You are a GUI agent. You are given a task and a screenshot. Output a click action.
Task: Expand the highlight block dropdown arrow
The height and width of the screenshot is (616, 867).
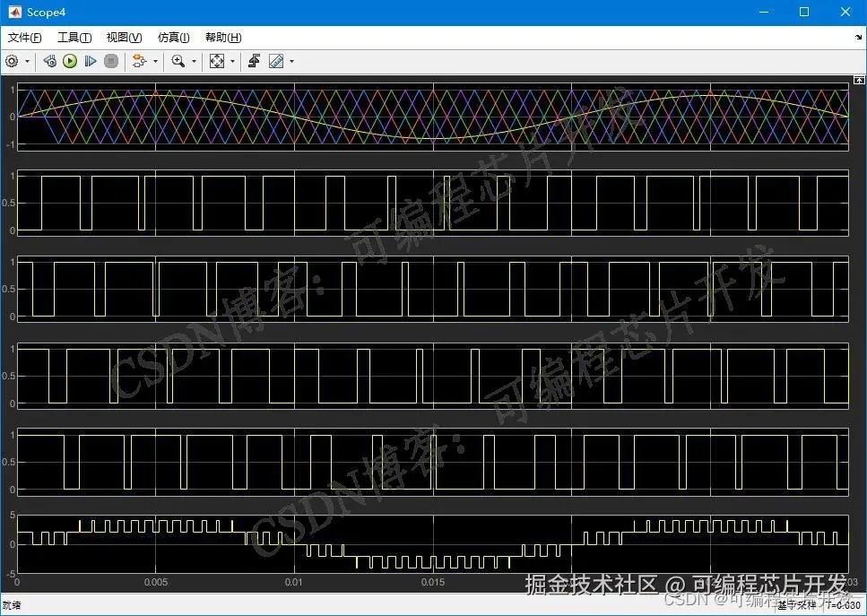point(155,61)
